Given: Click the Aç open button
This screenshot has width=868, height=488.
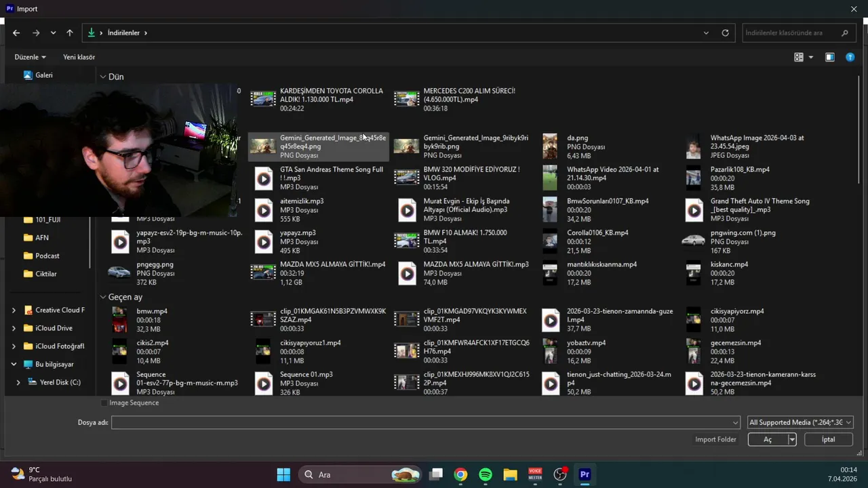Looking at the screenshot, I should click(768, 439).
